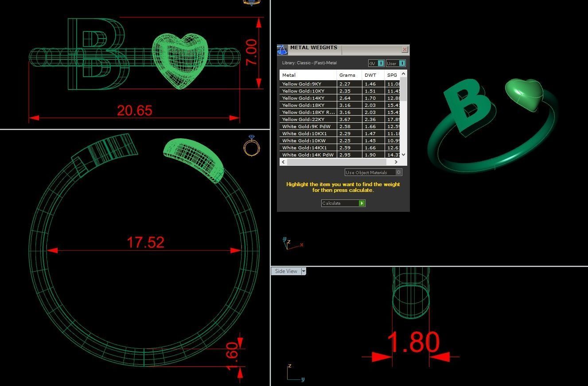Sort by Metal column header
This screenshot has height=386, width=588.
(x=308, y=75)
